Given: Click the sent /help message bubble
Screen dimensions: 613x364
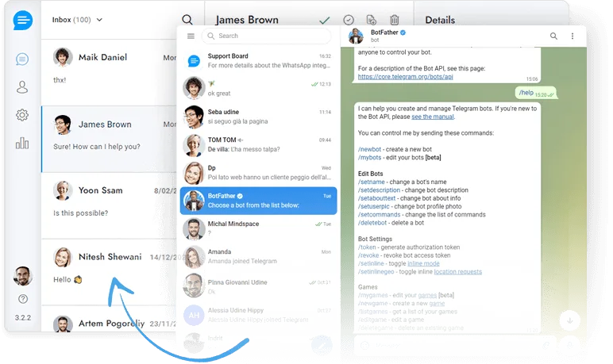Looking at the screenshot, I should pyautogui.click(x=536, y=93).
